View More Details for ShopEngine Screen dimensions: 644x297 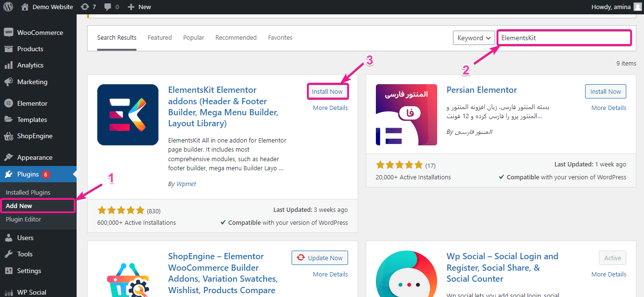pos(330,274)
